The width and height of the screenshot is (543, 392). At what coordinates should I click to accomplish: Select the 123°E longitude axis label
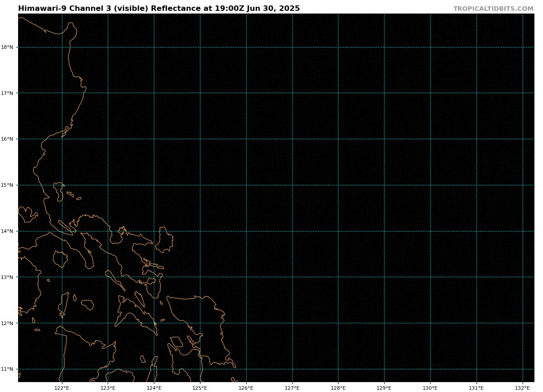click(x=108, y=388)
